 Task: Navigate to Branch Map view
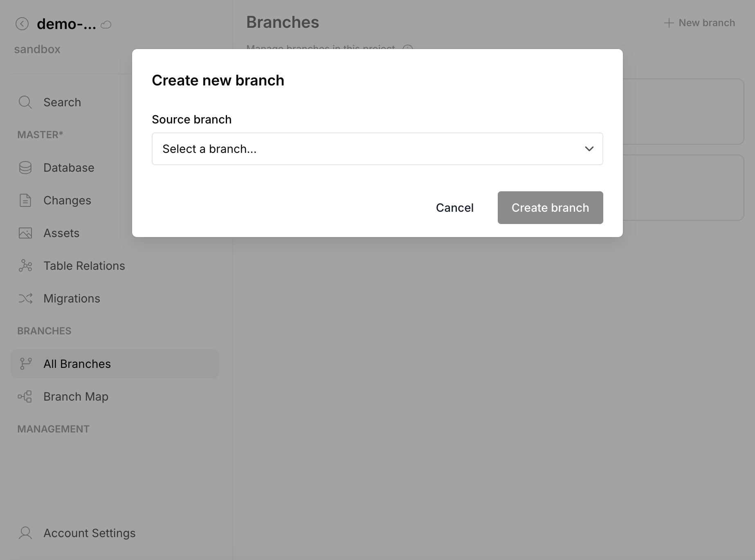click(x=76, y=396)
